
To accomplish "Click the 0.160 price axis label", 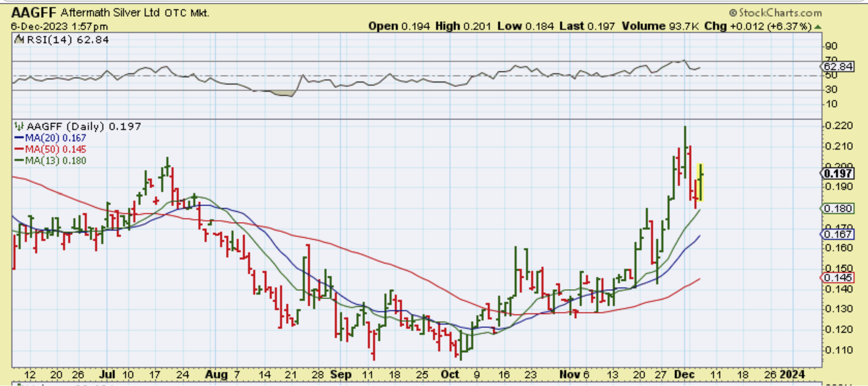I will [x=839, y=248].
